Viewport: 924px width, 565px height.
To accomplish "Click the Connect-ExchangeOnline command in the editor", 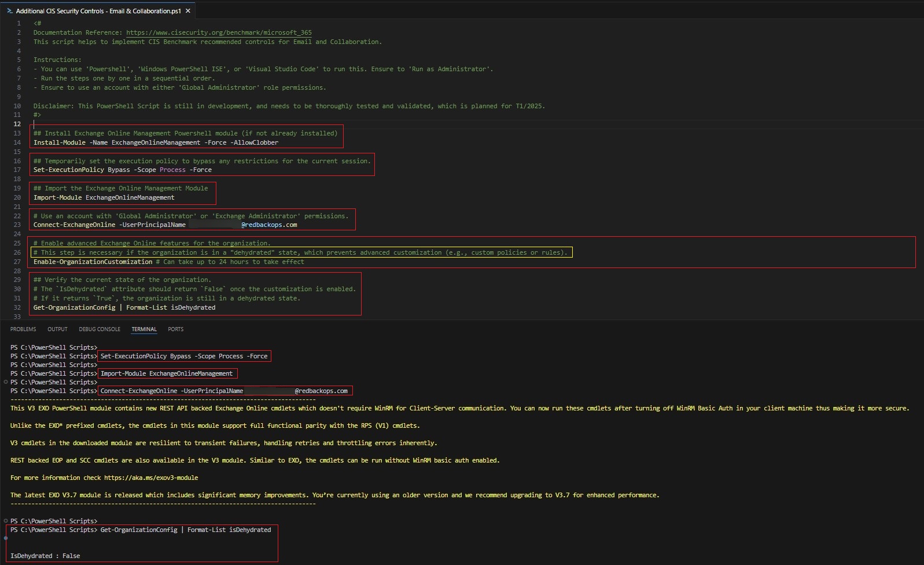I will click(x=165, y=225).
